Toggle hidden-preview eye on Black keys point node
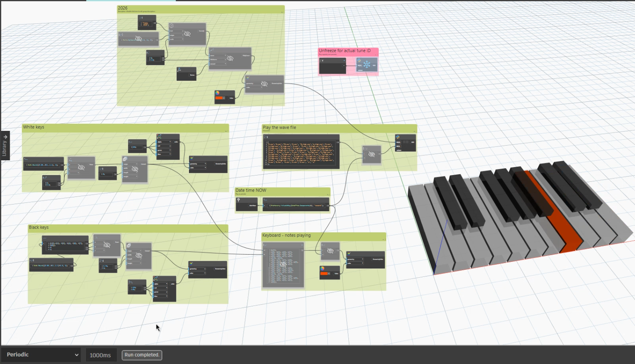 [107, 245]
